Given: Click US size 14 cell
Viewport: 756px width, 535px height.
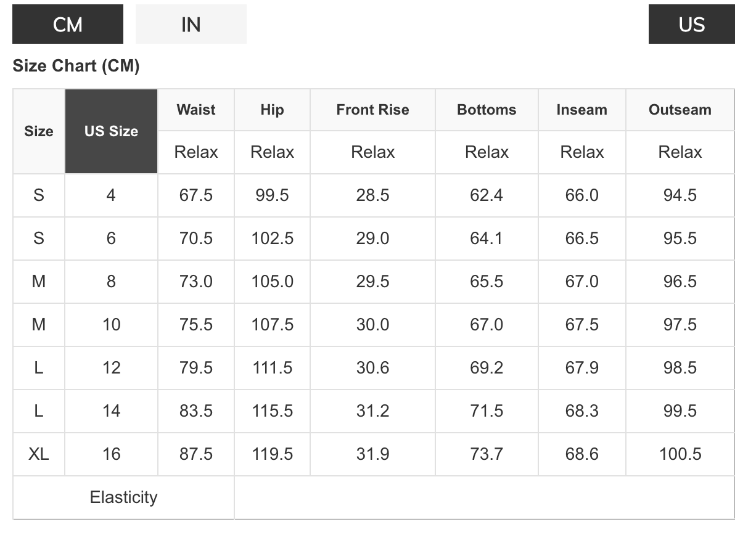Looking at the screenshot, I should 111,411.
